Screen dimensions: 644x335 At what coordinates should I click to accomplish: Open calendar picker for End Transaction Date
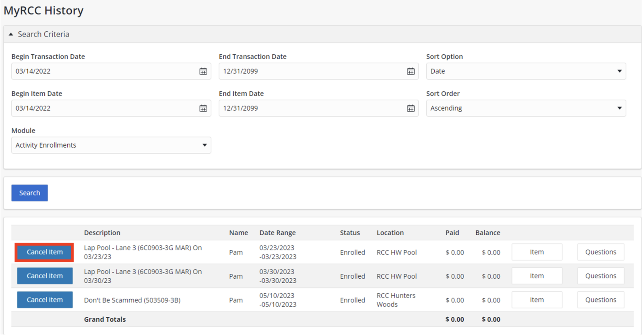click(x=411, y=71)
